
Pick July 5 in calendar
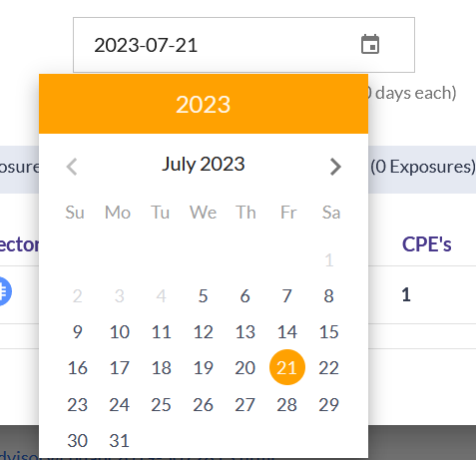204,295
